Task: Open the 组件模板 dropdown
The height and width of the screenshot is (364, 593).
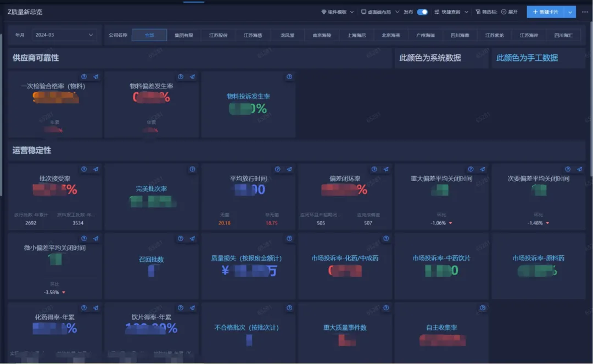Action: pos(337,12)
